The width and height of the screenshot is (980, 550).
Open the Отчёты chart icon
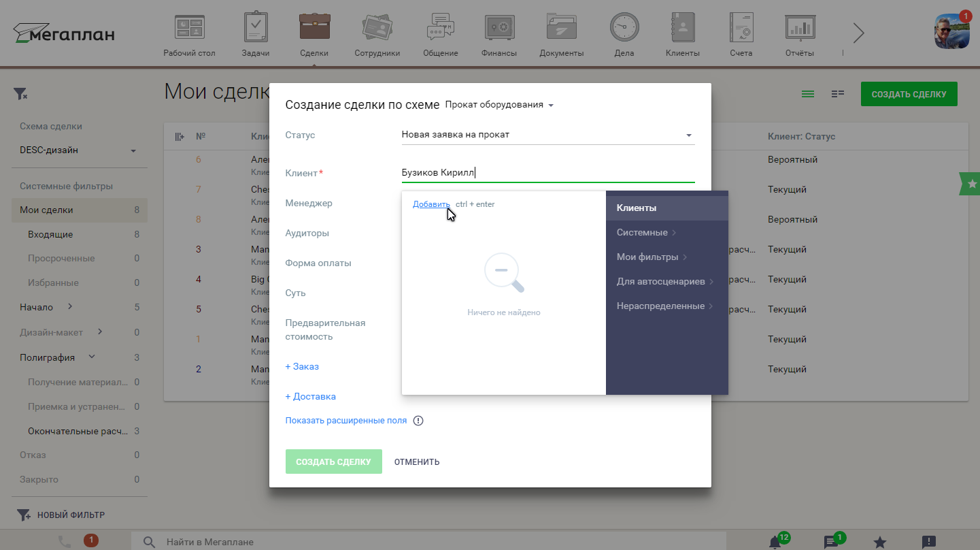click(x=800, y=29)
